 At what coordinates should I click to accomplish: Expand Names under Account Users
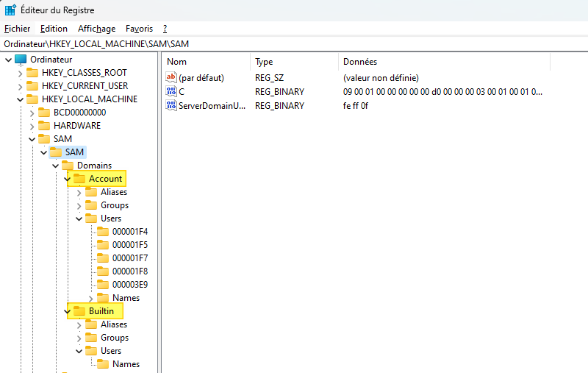(x=90, y=298)
